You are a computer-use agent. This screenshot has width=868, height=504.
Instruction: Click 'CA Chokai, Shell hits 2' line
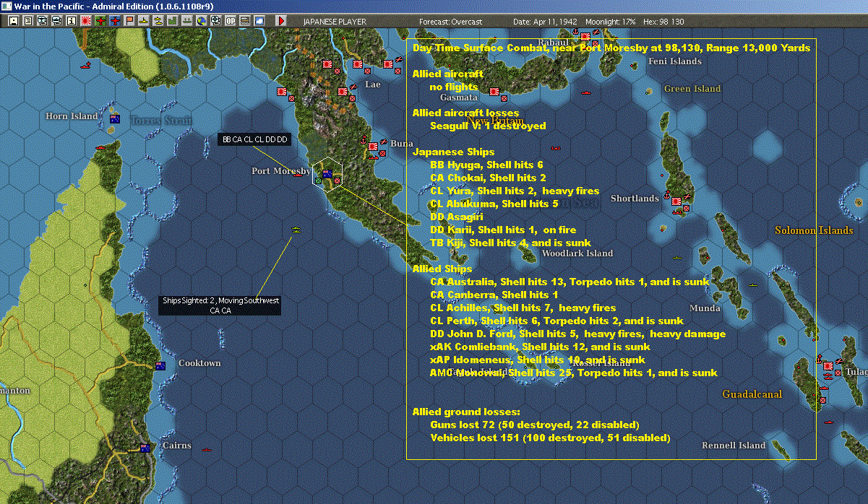pyautogui.click(x=488, y=178)
